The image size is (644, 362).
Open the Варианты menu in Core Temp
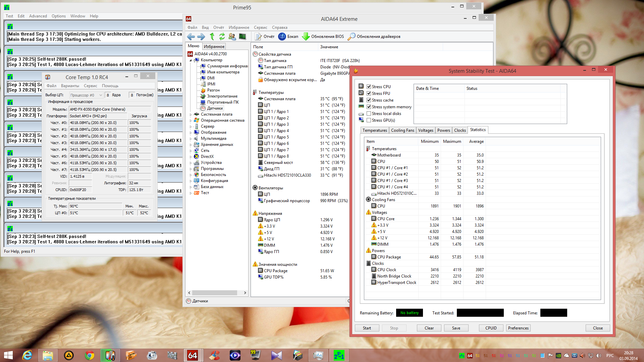[x=70, y=86]
